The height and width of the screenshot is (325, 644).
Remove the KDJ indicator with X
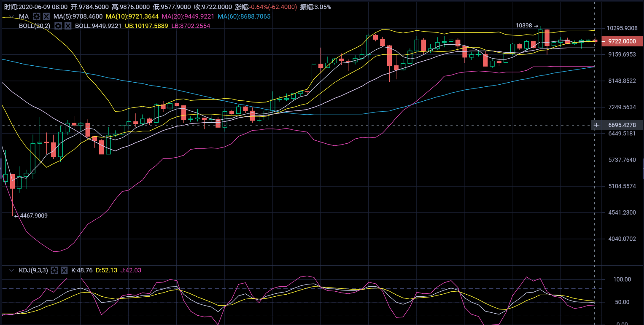64,270
